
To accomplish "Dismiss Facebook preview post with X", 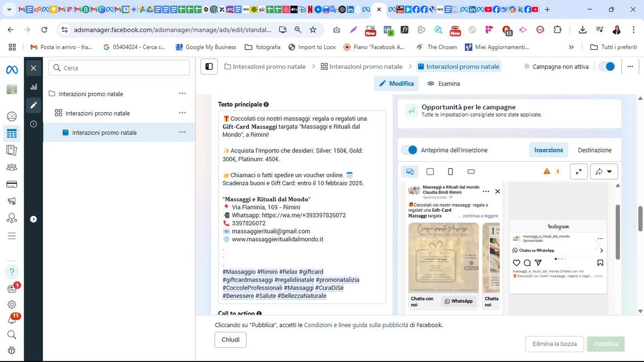I will (497, 191).
